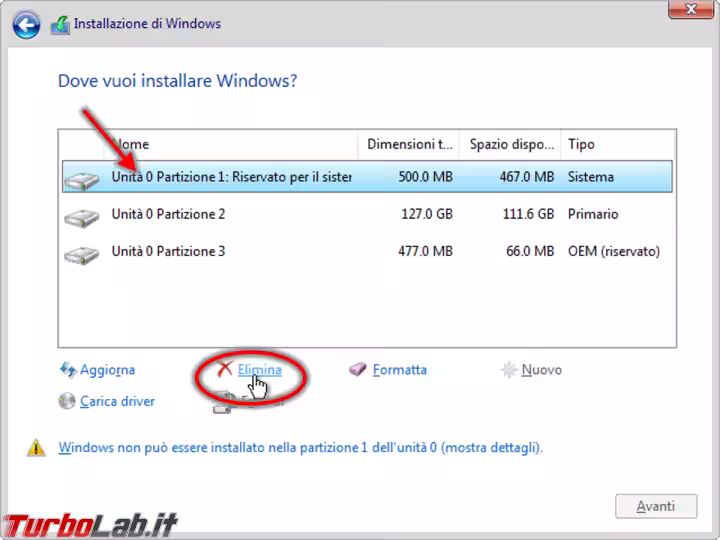The height and width of the screenshot is (540, 720).
Task: Sort by the Tipo column header
Action: [618, 144]
